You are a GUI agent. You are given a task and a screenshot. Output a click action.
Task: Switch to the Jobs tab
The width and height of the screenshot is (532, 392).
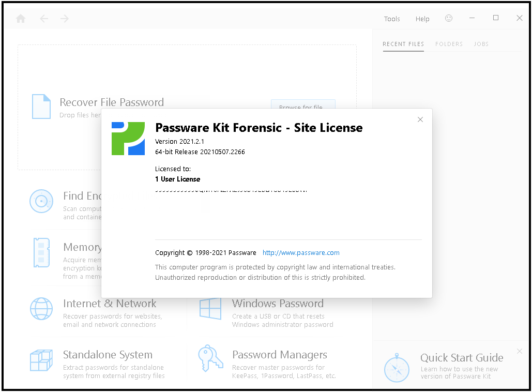[x=481, y=44]
